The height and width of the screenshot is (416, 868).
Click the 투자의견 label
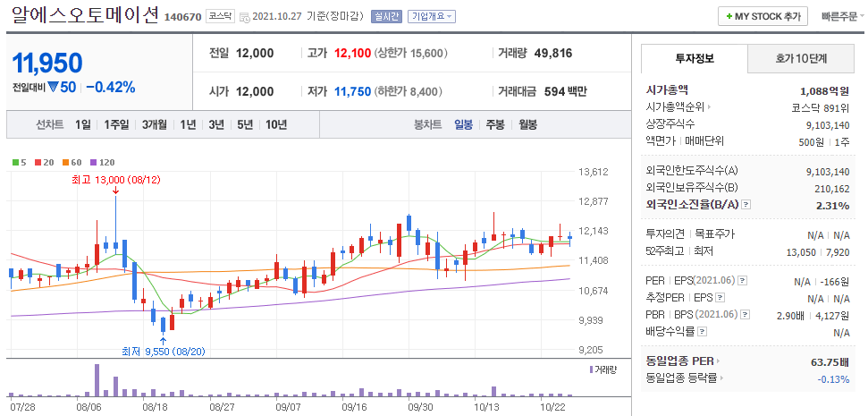[x=665, y=233]
